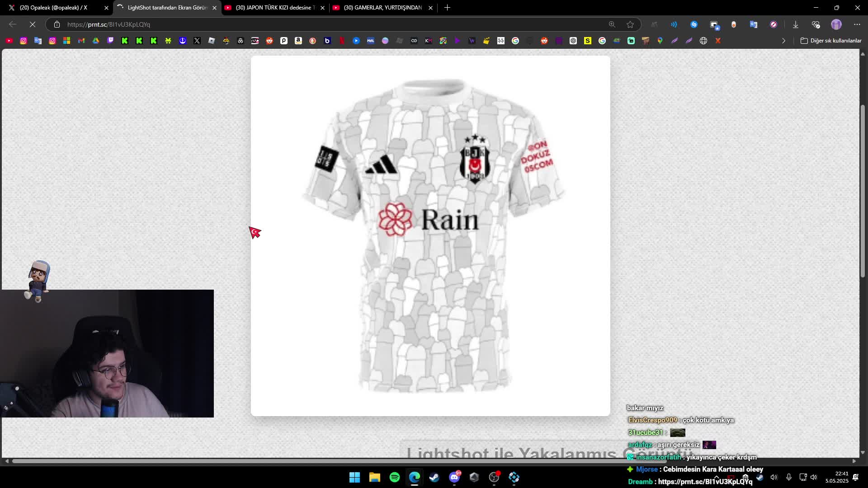Click the zoom magnifier in address bar
The height and width of the screenshot is (488, 868).
click(612, 24)
